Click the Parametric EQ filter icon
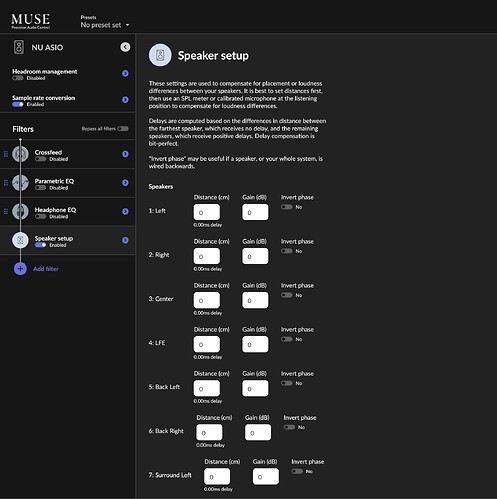 click(x=20, y=183)
